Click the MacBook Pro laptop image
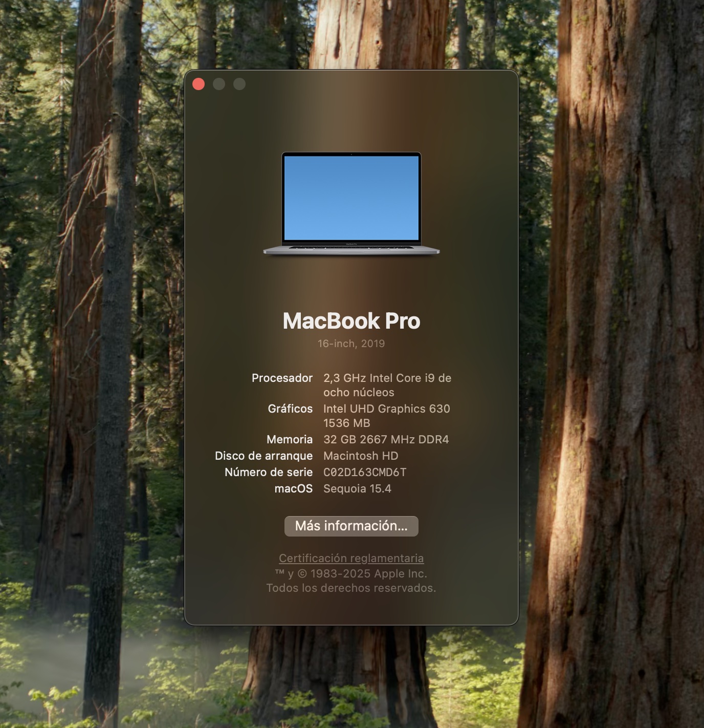This screenshot has width=704, height=728. click(x=351, y=203)
